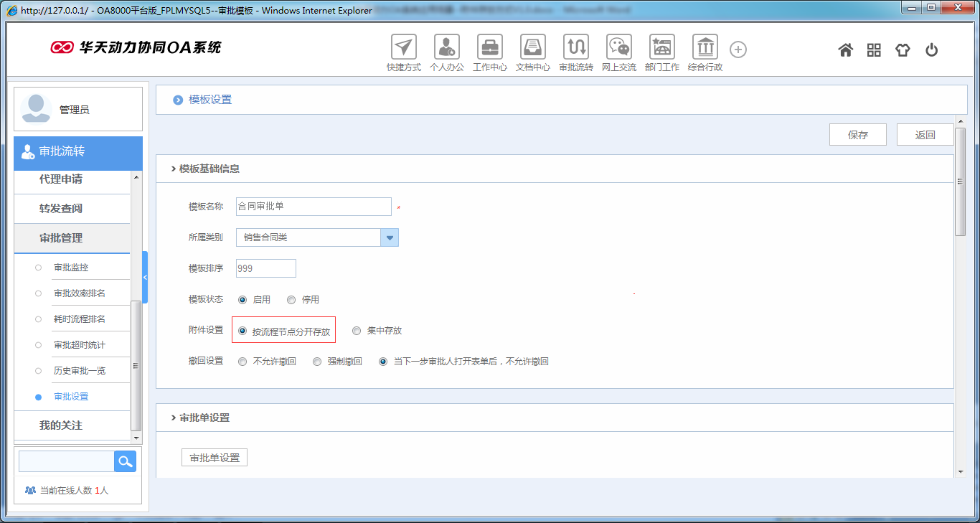Open the 所属类别 category dropdown
Image resolution: width=980 pixels, height=523 pixels.
[x=390, y=237]
